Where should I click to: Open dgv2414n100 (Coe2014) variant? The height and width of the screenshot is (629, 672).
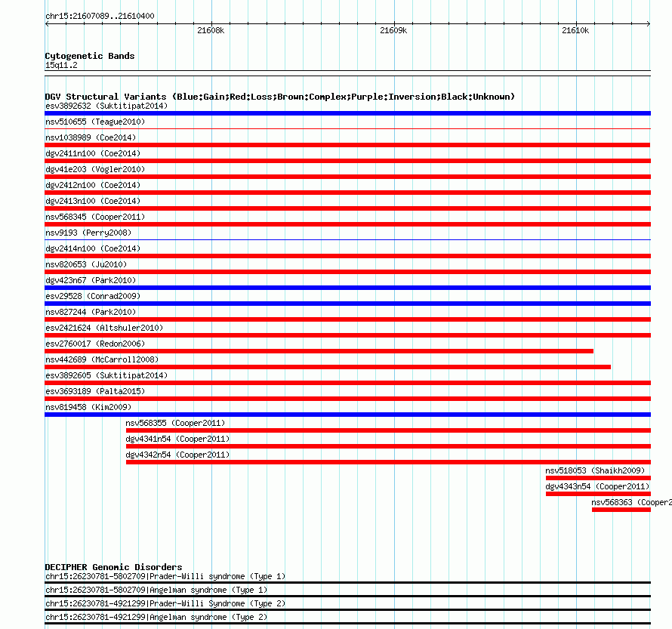click(93, 248)
